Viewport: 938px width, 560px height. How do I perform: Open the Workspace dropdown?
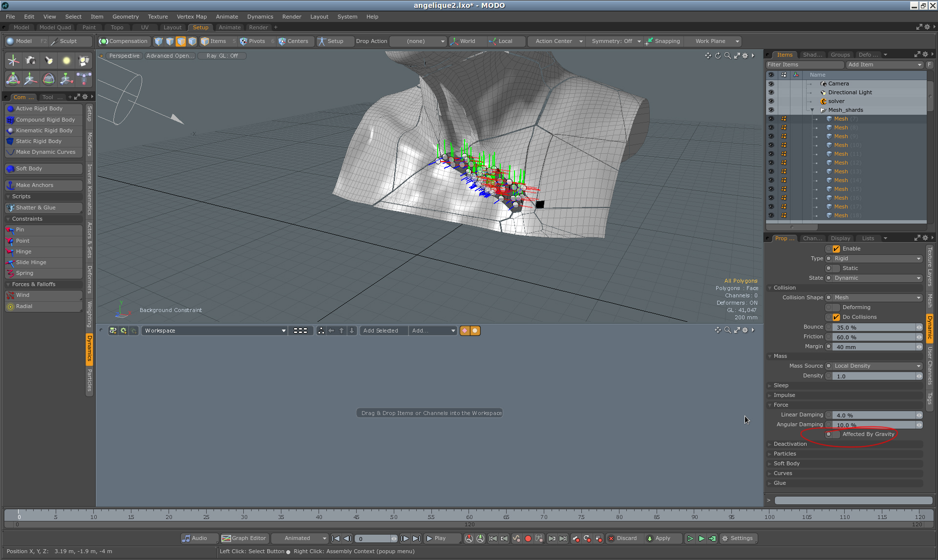coord(214,331)
